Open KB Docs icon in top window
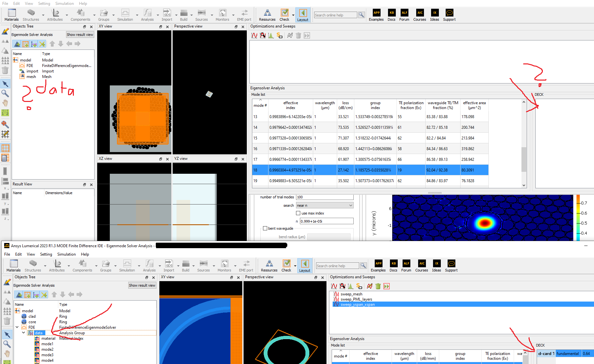594x364 pixels. (x=392, y=15)
